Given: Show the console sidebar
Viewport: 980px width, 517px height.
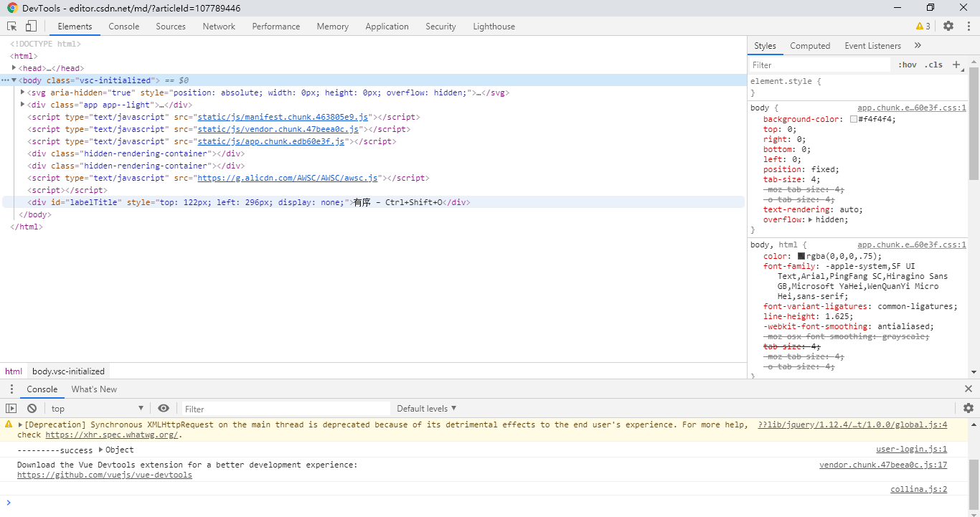Looking at the screenshot, I should pos(11,408).
